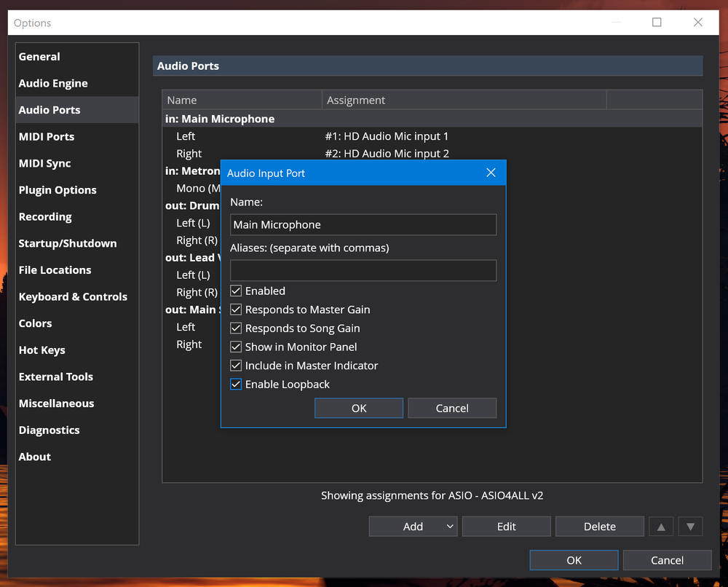728x587 pixels.
Task: Disable the Enable Loopback option
Action: coord(236,384)
